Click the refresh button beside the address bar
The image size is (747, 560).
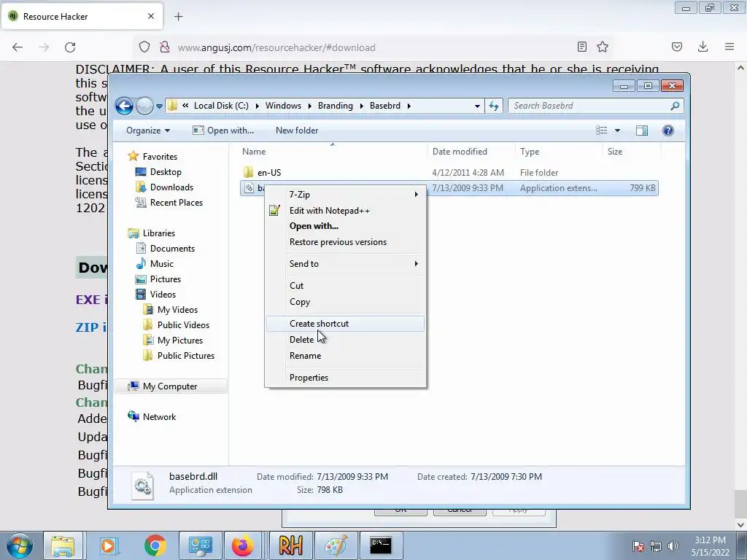pyautogui.click(x=494, y=106)
